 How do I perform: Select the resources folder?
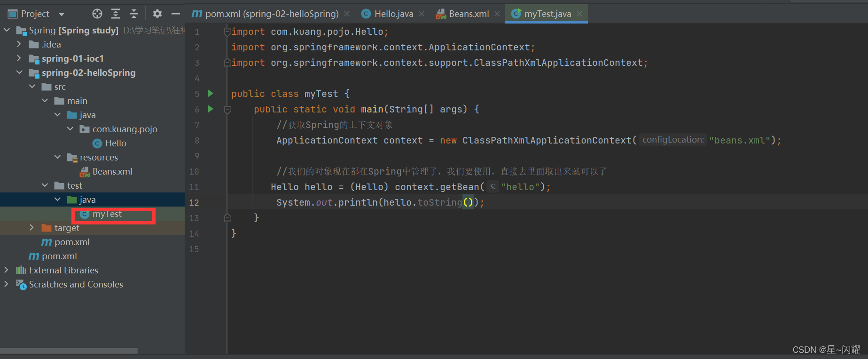click(x=99, y=157)
